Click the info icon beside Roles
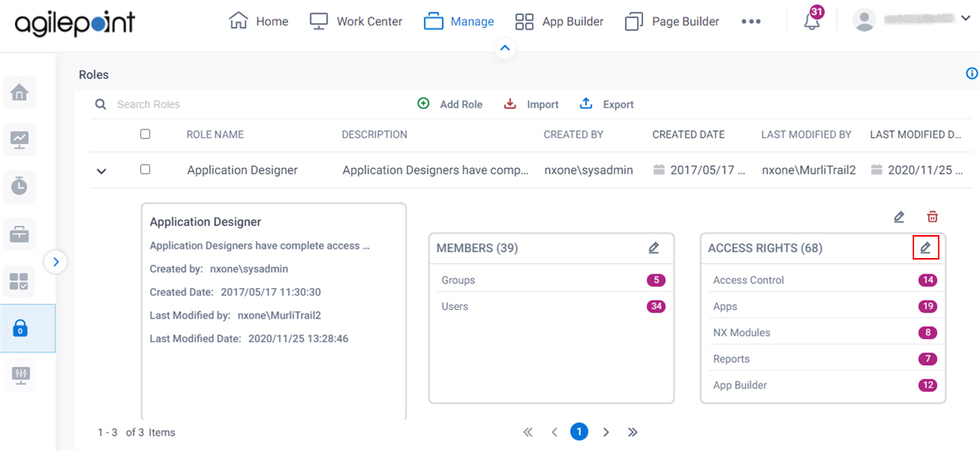The image size is (980, 451). point(972,74)
